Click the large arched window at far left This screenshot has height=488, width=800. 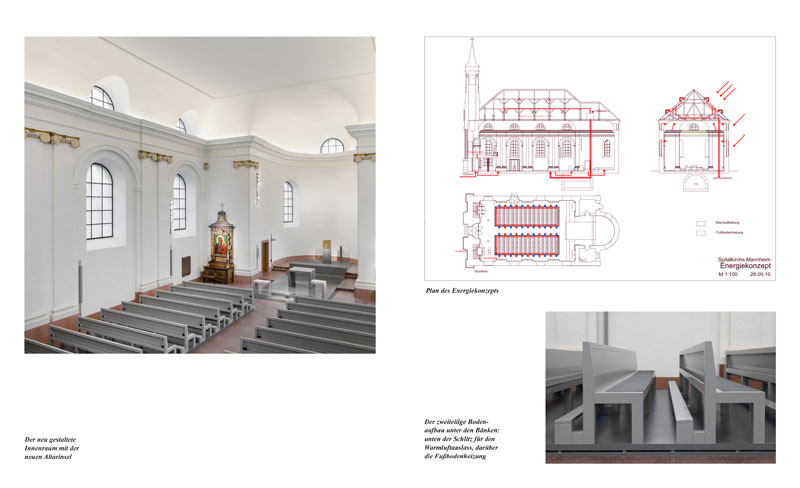click(x=99, y=201)
